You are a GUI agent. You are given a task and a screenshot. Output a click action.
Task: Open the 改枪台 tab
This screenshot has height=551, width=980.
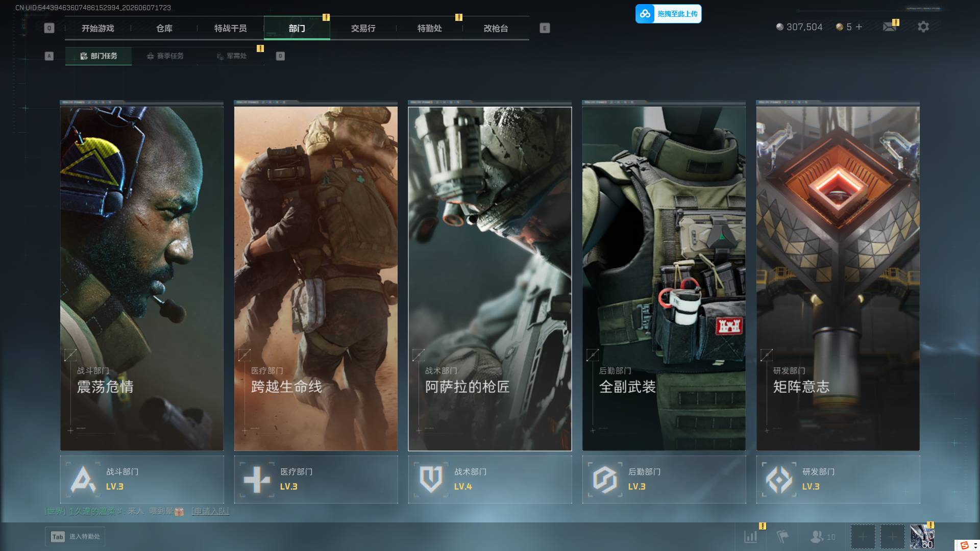point(496,29)
